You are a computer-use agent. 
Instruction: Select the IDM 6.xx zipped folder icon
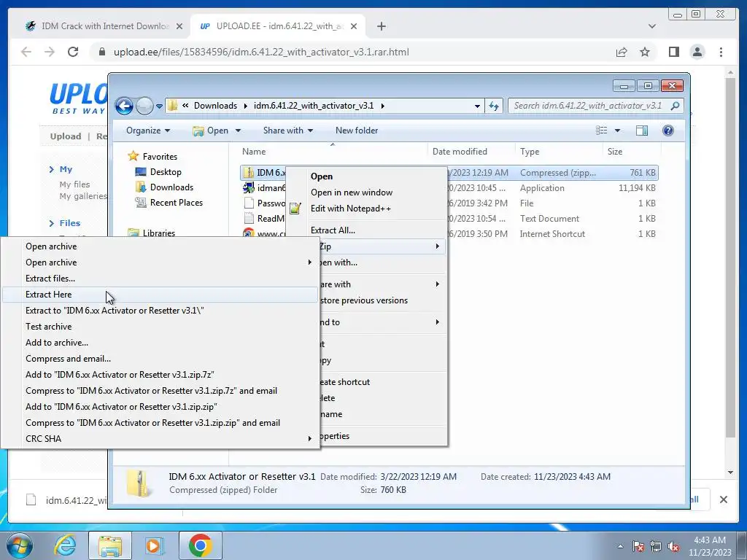coord(248,172)
